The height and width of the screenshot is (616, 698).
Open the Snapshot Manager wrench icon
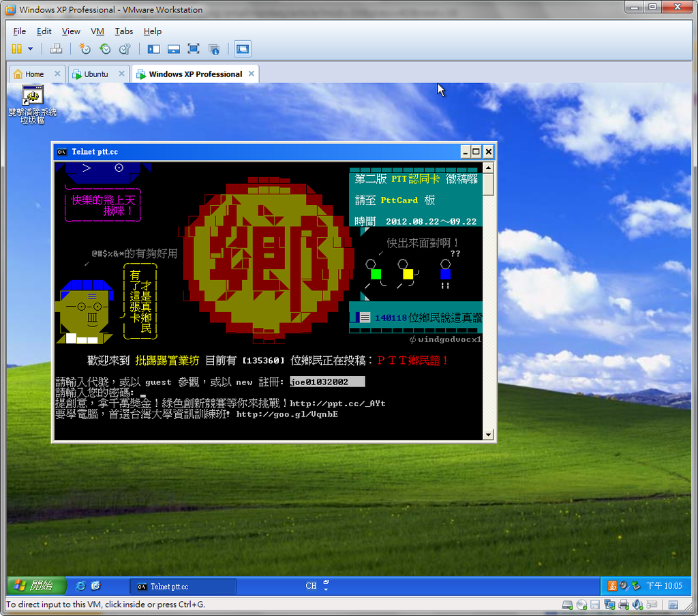pyautogui.click(x=125, y=49)
